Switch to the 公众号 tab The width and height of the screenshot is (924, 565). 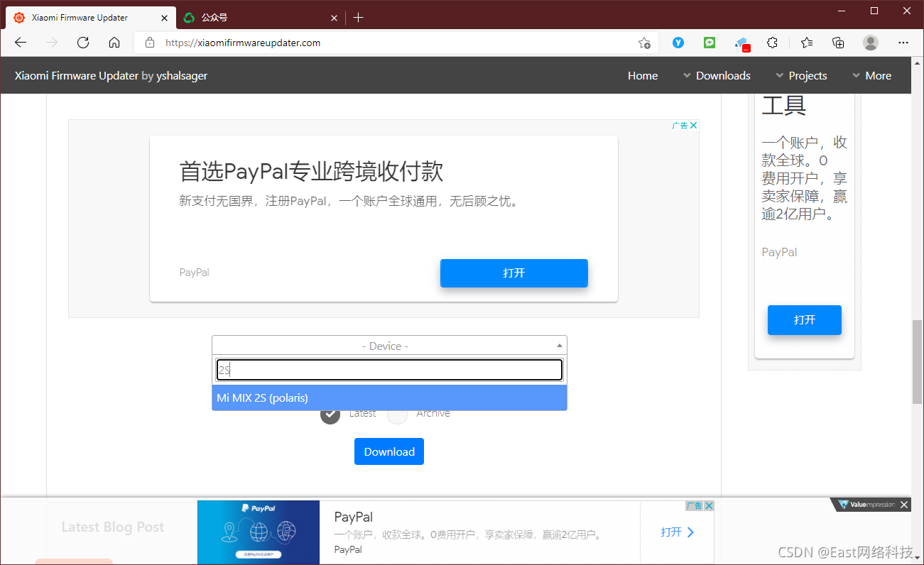coord(259,18)
